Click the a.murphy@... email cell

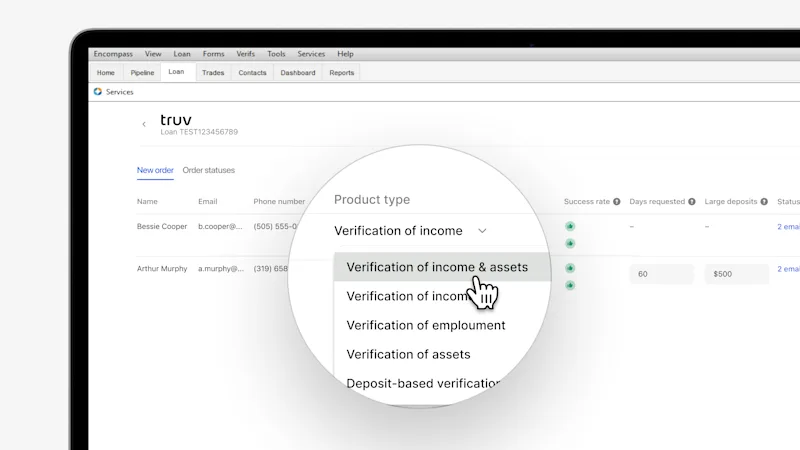tap(221, 268)
